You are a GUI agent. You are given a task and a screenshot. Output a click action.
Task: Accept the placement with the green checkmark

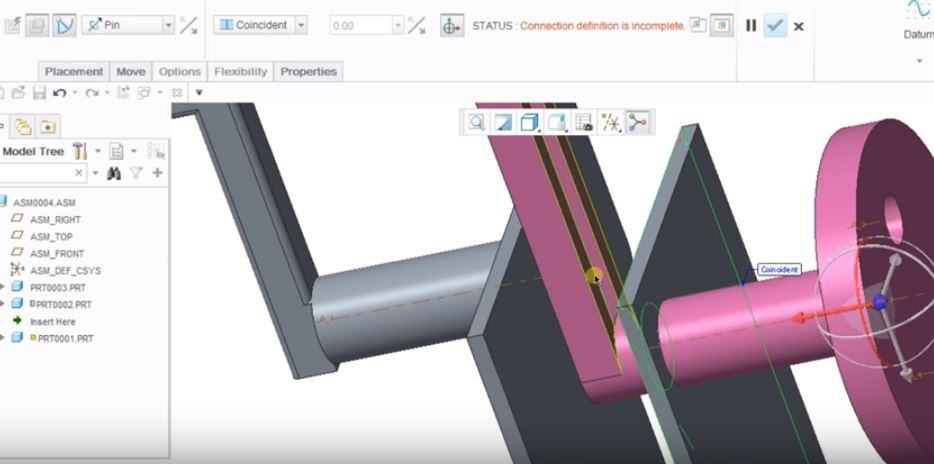pyautogui.click(x=774, y=26)
